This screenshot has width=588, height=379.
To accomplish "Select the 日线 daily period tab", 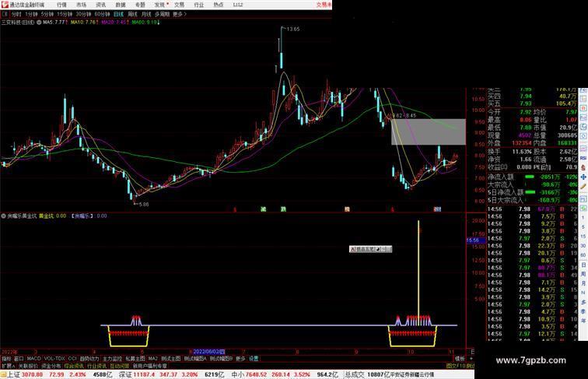I will pyautogui.click(x=118, y=14).
